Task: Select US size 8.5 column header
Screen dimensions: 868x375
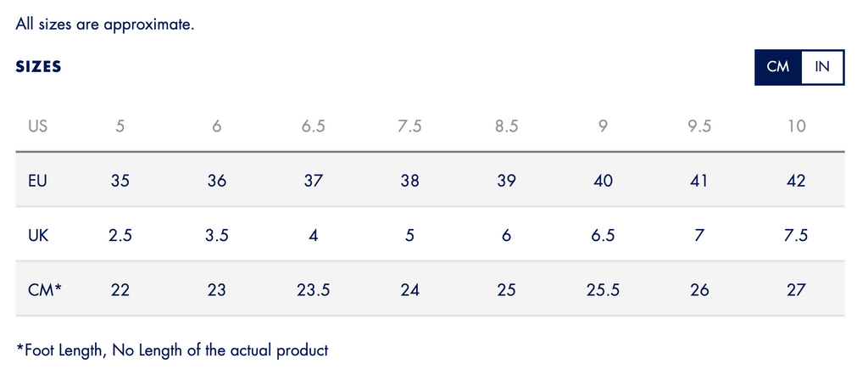Action: (x=506, y=126)
